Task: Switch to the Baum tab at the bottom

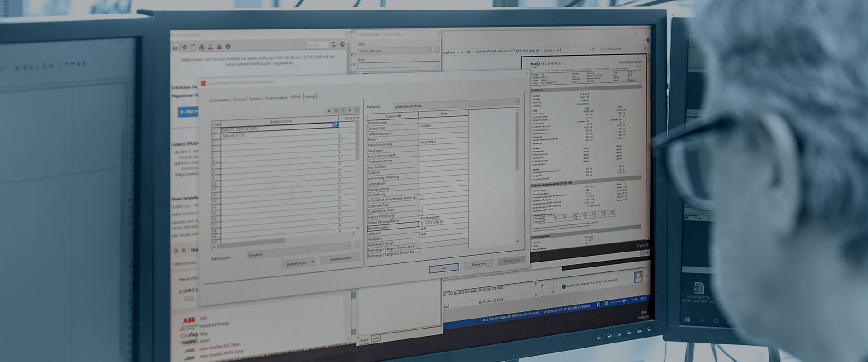Action: point(364,339)
